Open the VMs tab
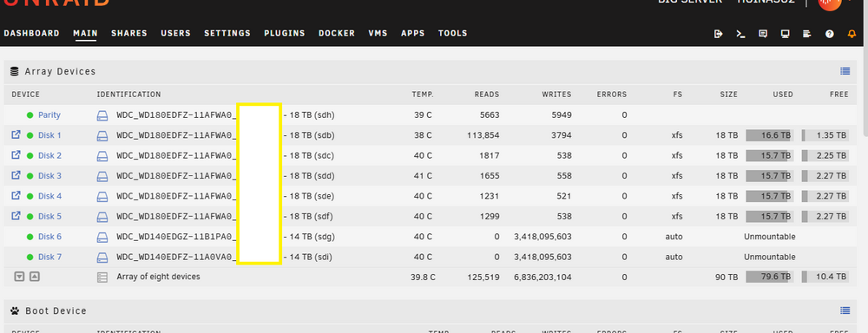 click(x=378, y=33)
